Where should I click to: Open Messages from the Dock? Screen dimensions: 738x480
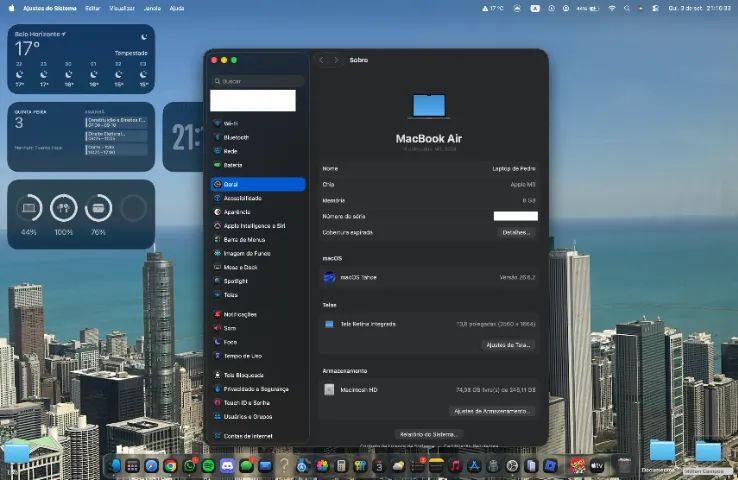point(246,466)
